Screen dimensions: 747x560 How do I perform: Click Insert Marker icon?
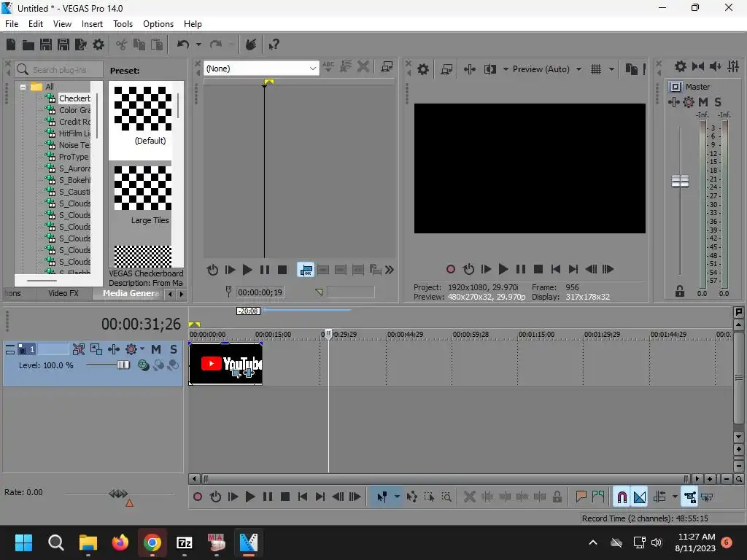pos(581,497)
